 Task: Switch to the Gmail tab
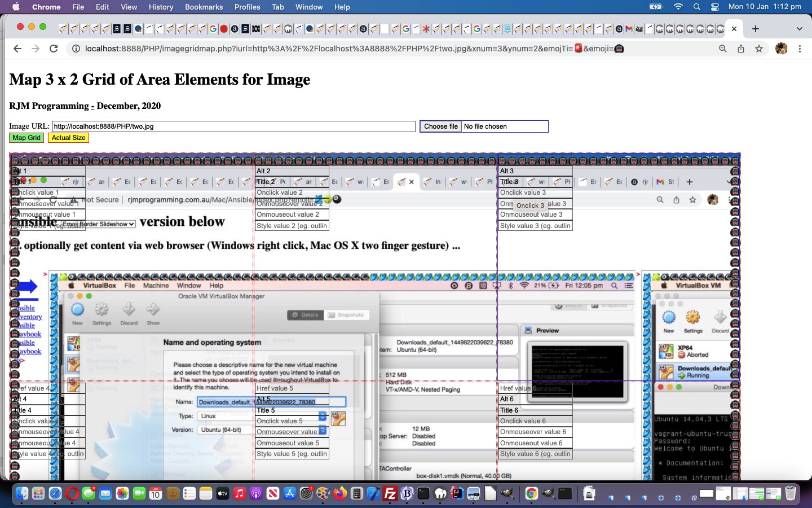[x=629, y=29]
